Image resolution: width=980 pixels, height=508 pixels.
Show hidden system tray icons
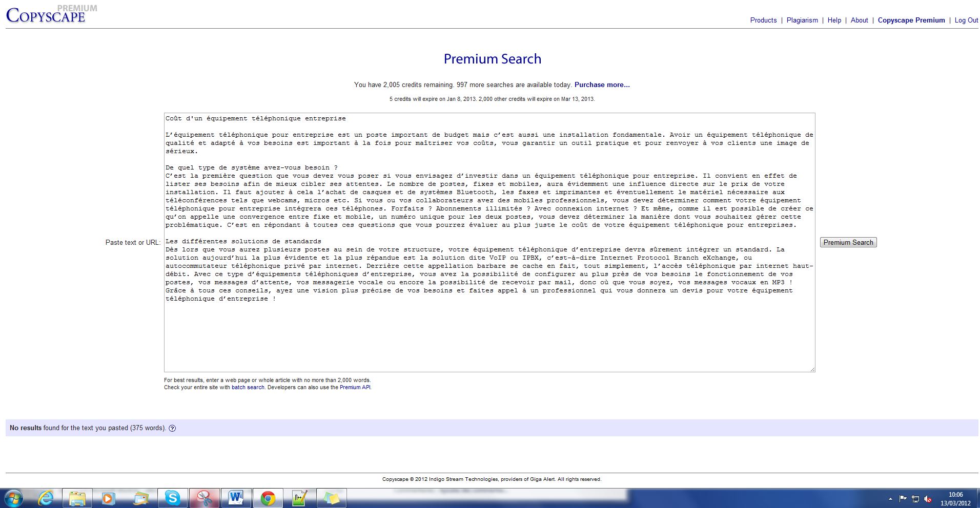point(890,499)
